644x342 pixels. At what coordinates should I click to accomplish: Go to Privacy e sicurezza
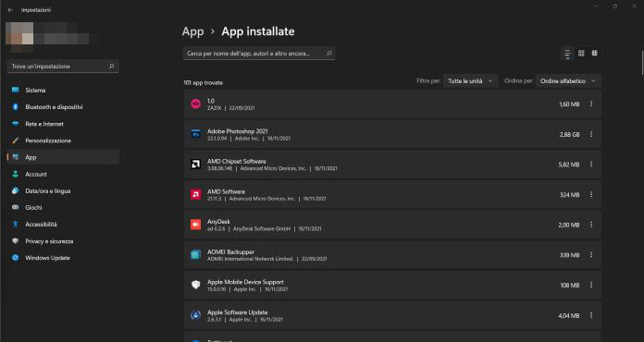[x=63, y=241]
